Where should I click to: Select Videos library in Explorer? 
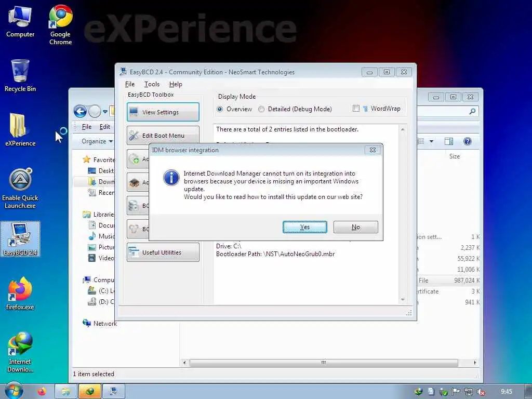pos(101,258)
